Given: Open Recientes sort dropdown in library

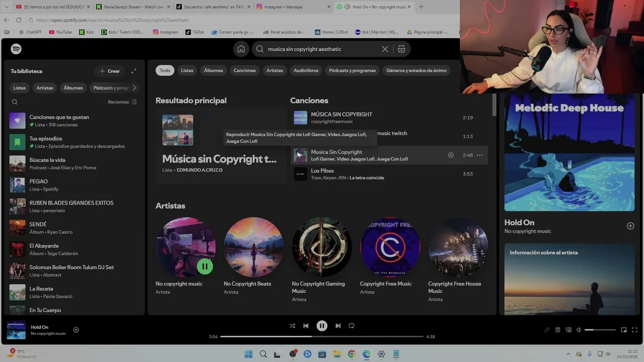Looking at the screenshot, I should coord(122,102).
